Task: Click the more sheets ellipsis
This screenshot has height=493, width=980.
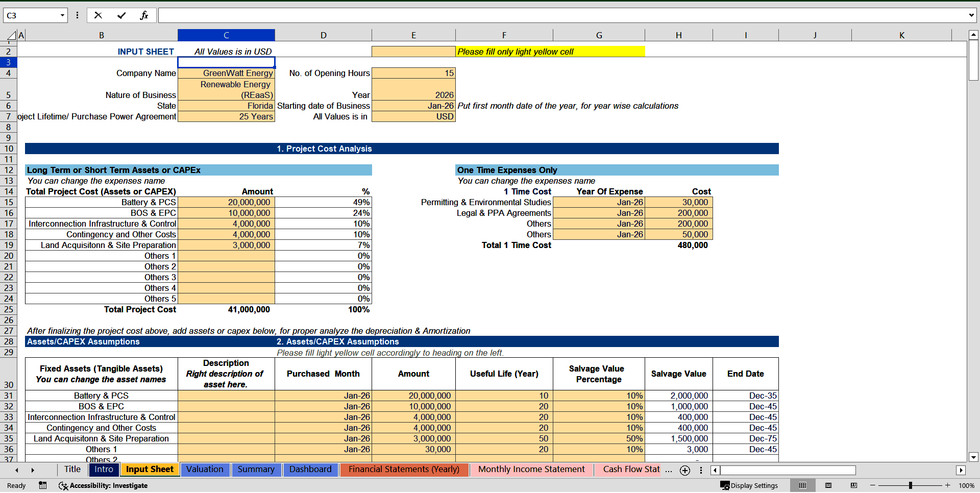Action: 669,470
